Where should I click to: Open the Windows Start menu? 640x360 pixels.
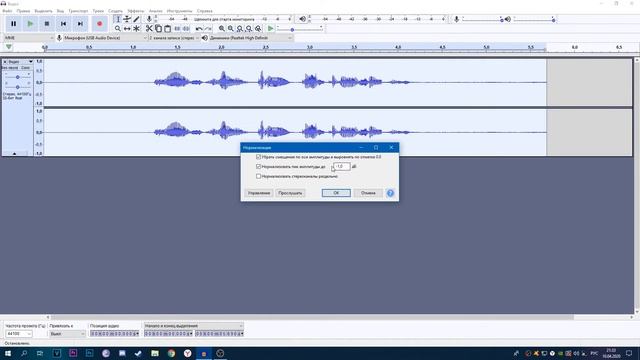tap(8, 353)
